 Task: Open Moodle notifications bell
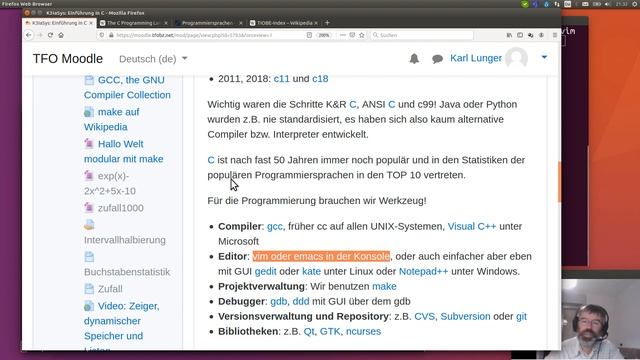point(414,59)
